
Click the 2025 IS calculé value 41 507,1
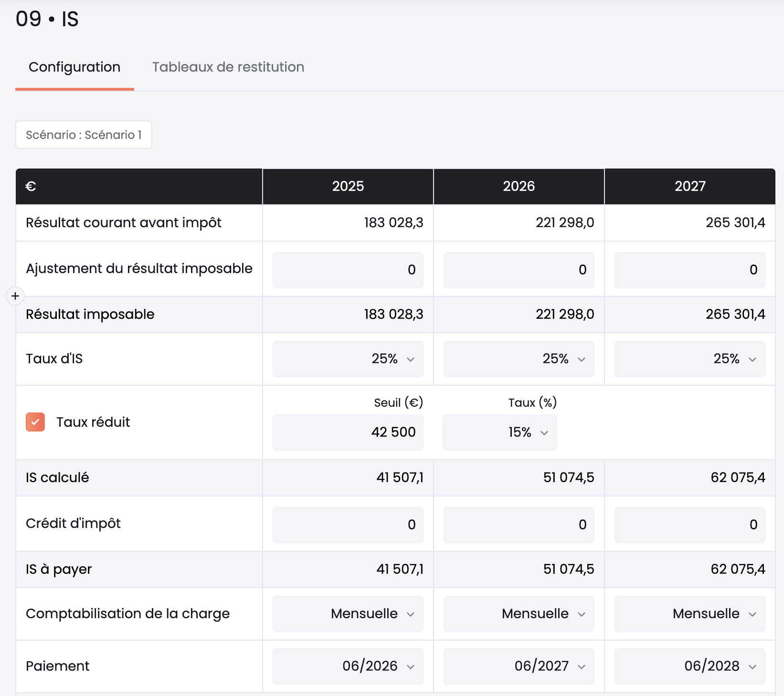400,478
